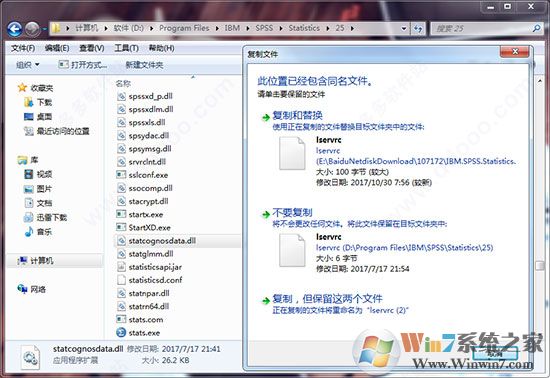This screenshot has height=378, width=550.
Task: Select the srvrclnt.dll file icon
Action: tap(121, 162)
